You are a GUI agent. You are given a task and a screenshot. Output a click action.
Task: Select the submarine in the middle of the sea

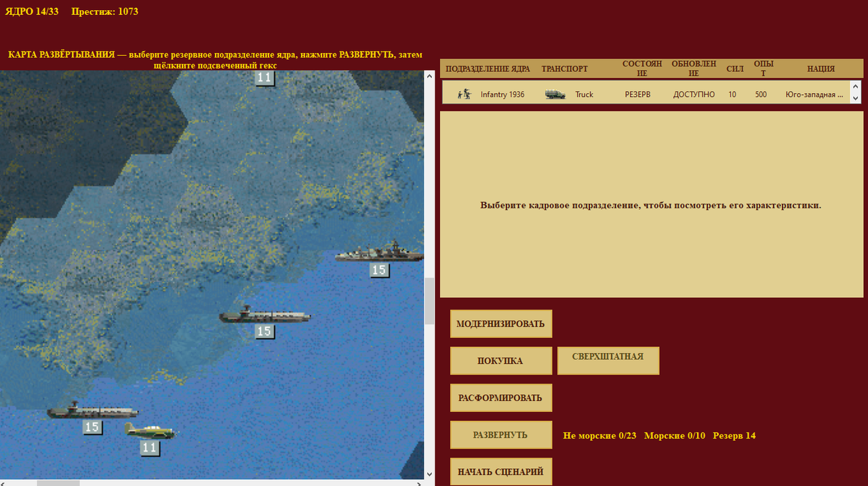pos(265,315)
